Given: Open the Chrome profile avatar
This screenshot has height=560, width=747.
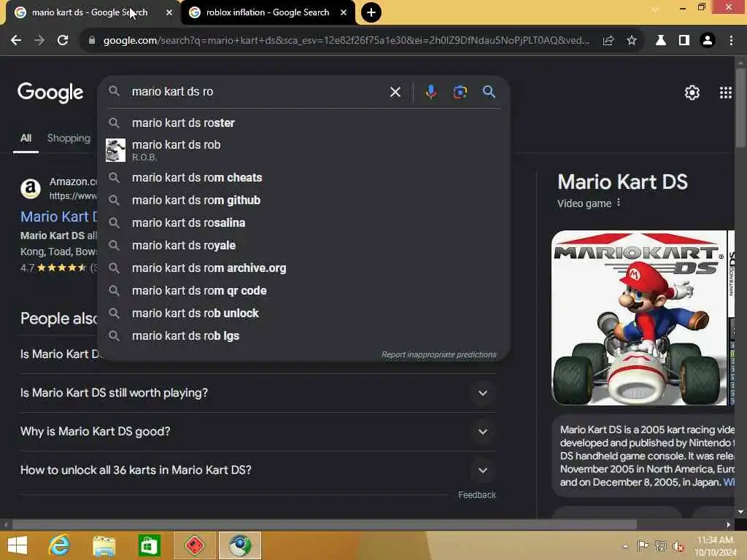Looking at the screenshot, I should coord(708,41).
